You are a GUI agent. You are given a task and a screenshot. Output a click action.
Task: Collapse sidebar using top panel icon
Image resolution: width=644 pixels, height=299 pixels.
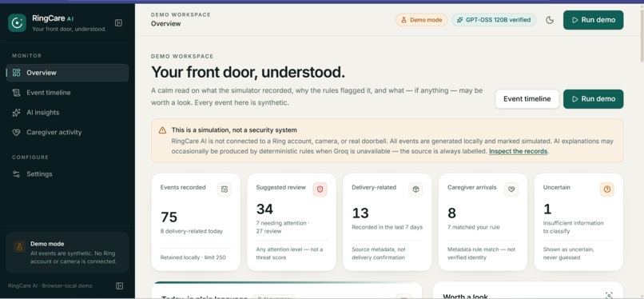[x=118, y=23]
